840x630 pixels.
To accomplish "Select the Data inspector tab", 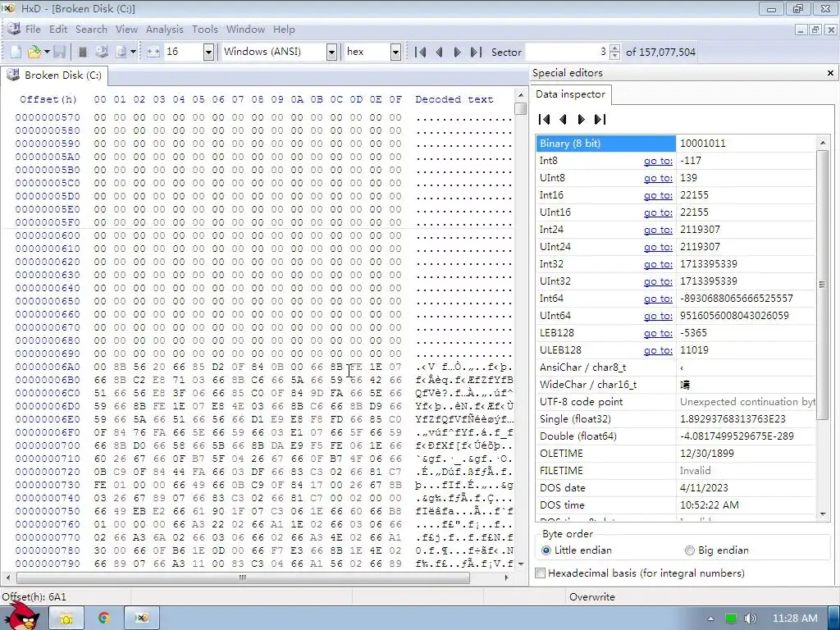I will [571, 94].
